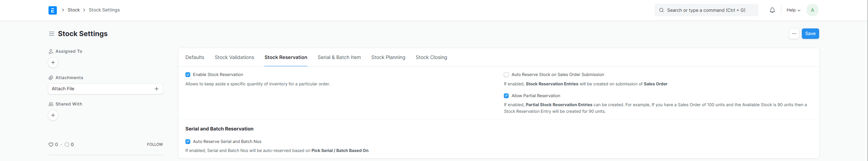Open the user avatar menu
Screen dimensions: 868x161
coord(812,10)
